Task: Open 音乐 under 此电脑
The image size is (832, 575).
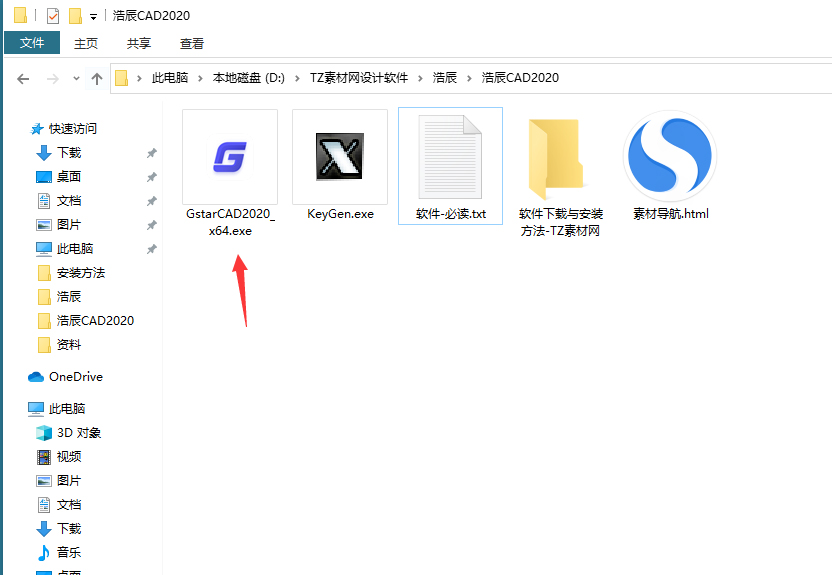Action: pos(69,552)
